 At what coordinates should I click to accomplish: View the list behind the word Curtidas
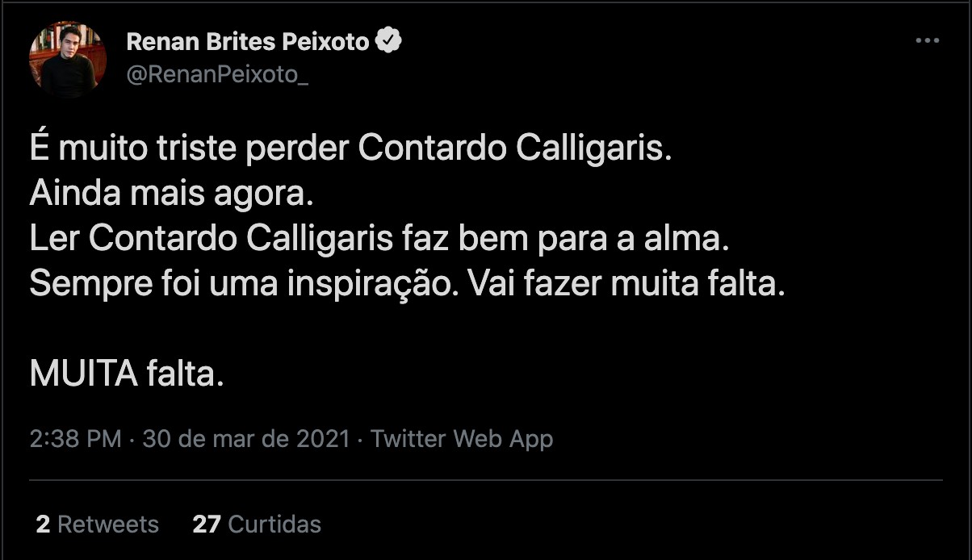(x=274, y=524)
